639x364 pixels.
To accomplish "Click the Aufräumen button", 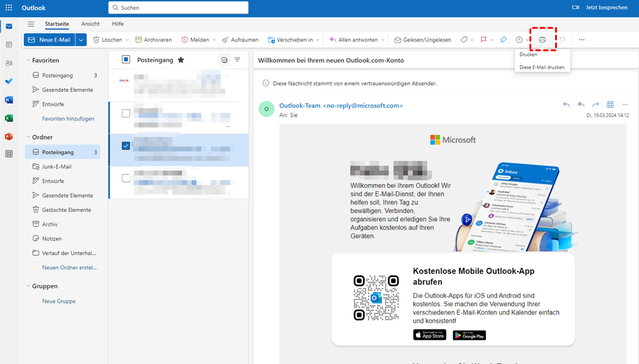I will pos(240,40).
